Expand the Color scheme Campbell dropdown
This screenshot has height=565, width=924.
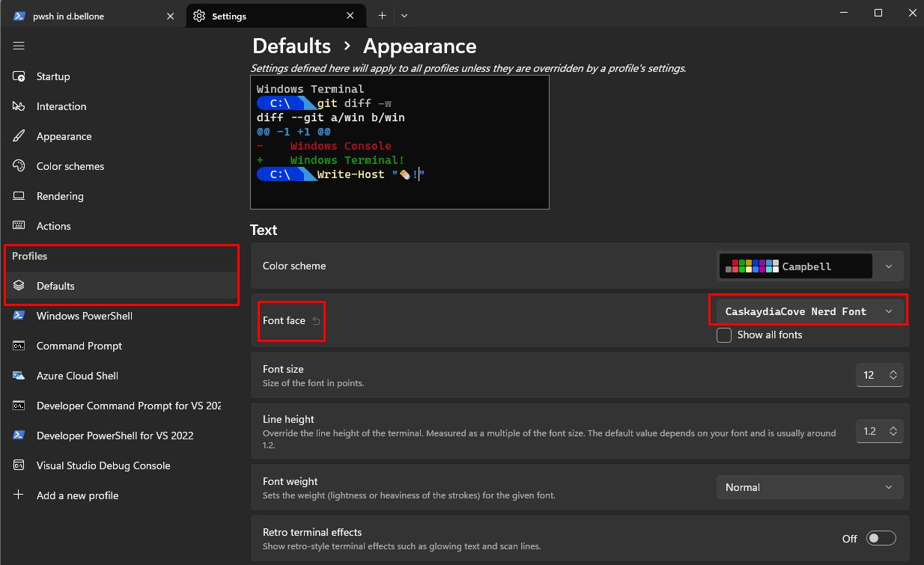tap(888, 266)
